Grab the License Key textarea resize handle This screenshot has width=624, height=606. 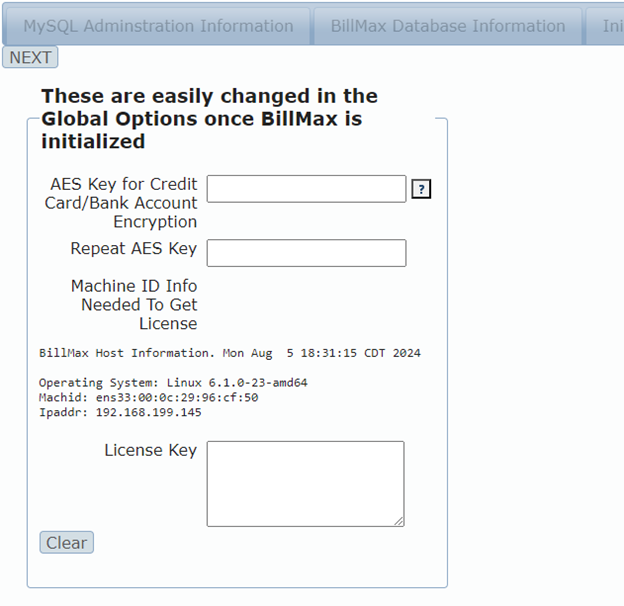[x=399, y=522]
